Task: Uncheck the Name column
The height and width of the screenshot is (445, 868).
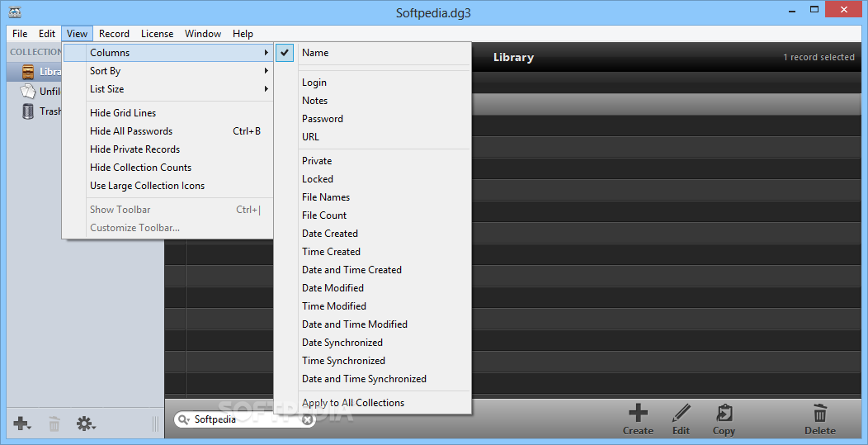Action: 373,53
